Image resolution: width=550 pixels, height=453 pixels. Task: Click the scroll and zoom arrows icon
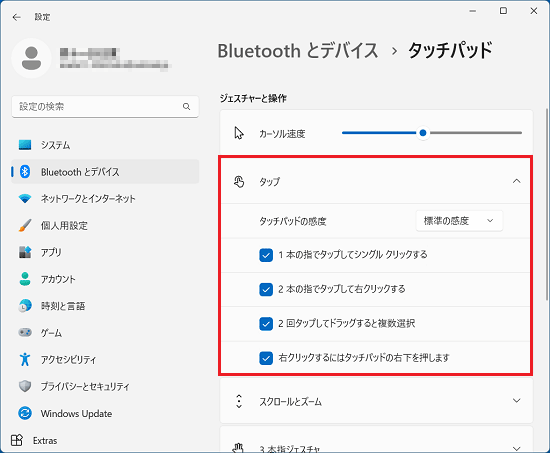point(239,401)
